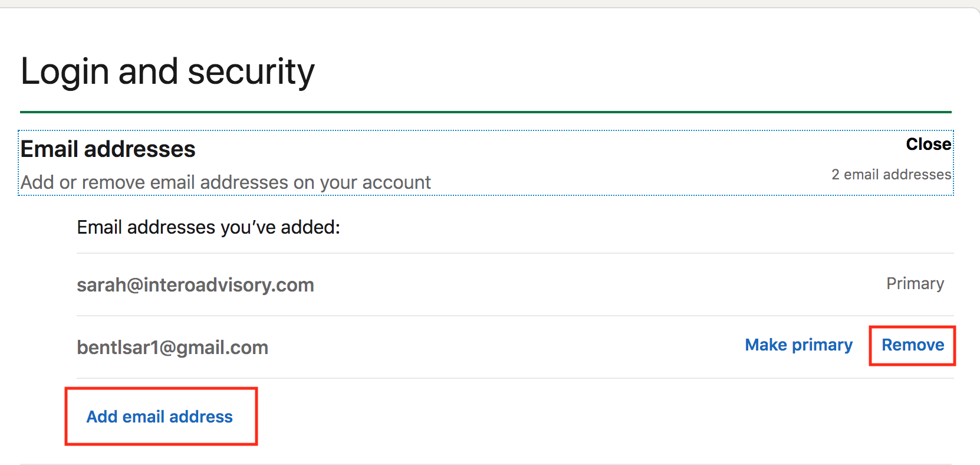Viewport: 980px width, 465px height.
Task: Select the bentlsar1@gmail.com email entry
Action: (x=172, y=348)
